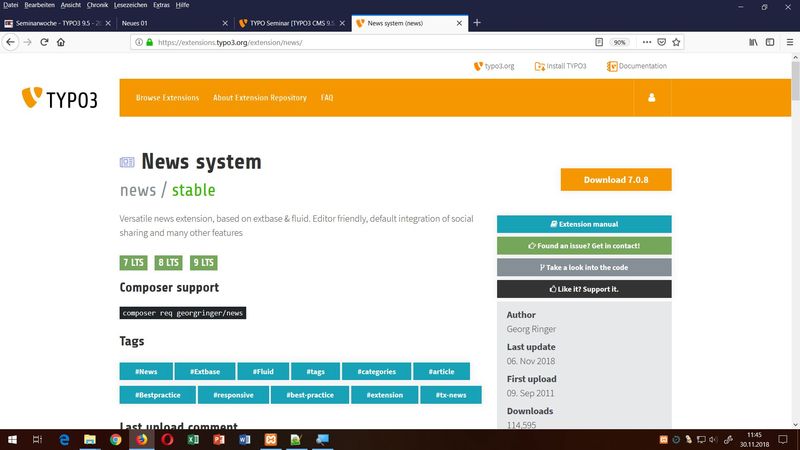Click the #Extbase tag
Viewport: 800px width, 450px height.
click(x=205, y=371)
